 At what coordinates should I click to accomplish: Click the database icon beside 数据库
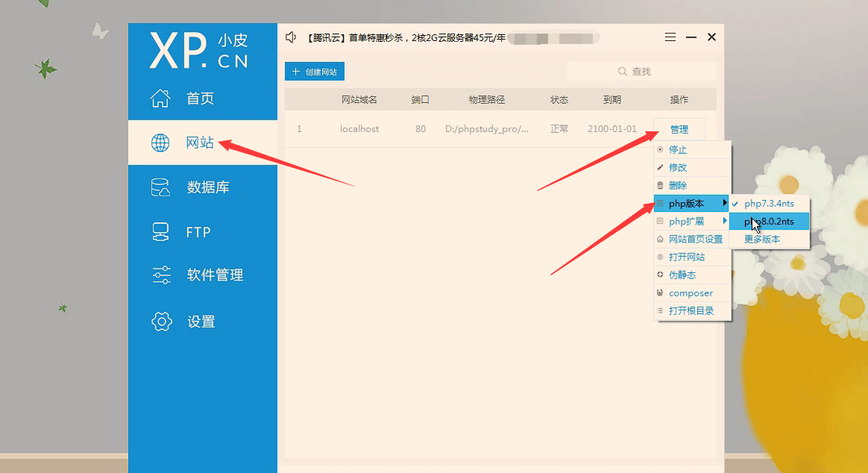[x=160, y=187]
